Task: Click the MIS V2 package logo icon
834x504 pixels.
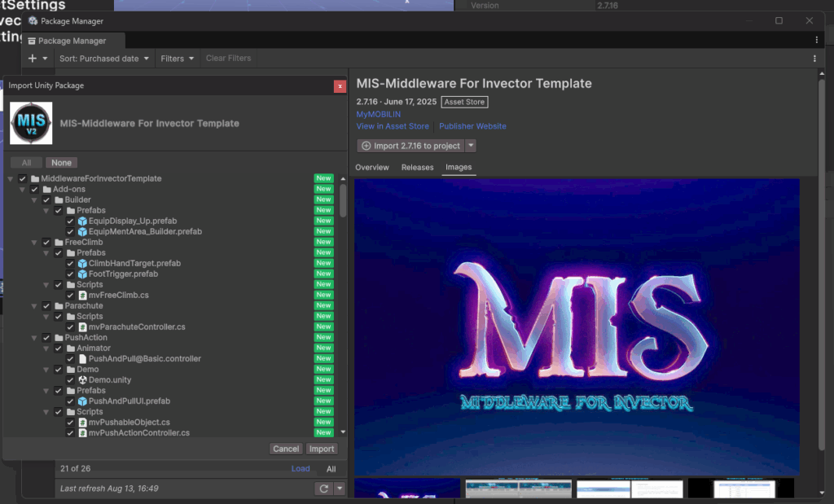Action: (31, 123)
